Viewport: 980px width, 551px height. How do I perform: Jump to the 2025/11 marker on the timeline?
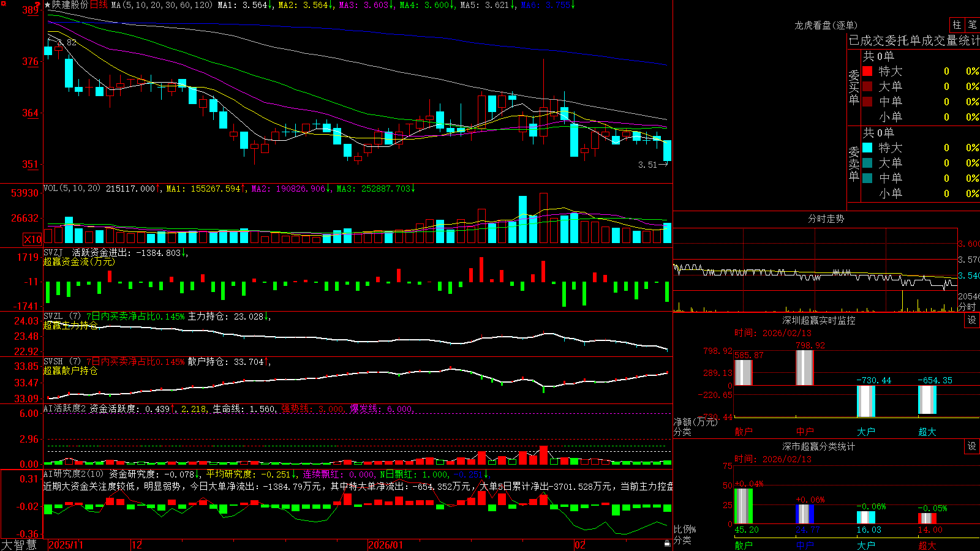(x=66, y=545)
